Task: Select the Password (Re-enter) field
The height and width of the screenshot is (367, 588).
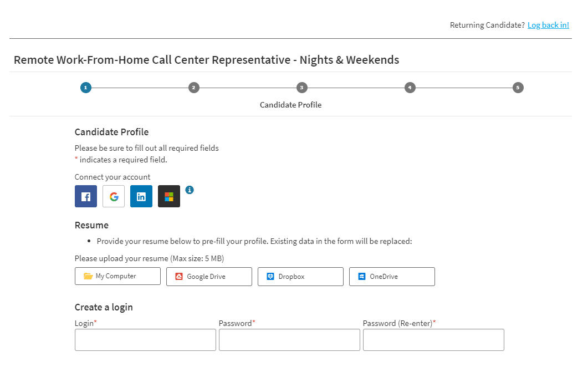Action: 433,340
